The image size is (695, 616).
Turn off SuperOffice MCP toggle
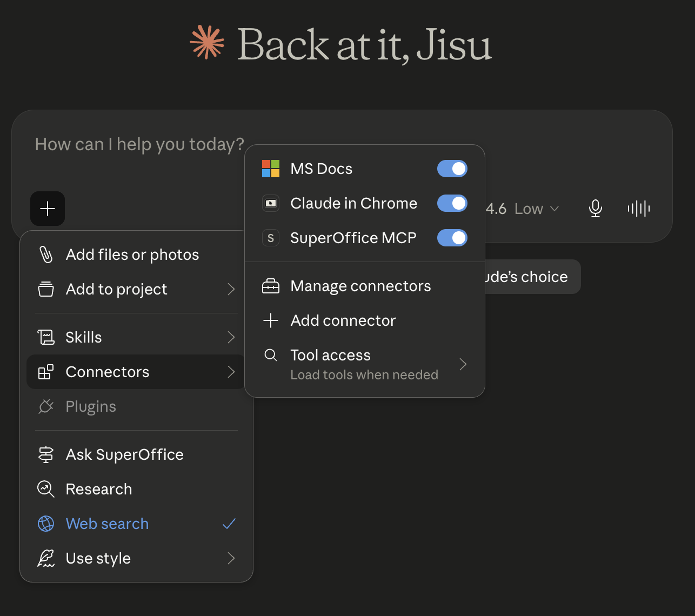coord(452,238)
